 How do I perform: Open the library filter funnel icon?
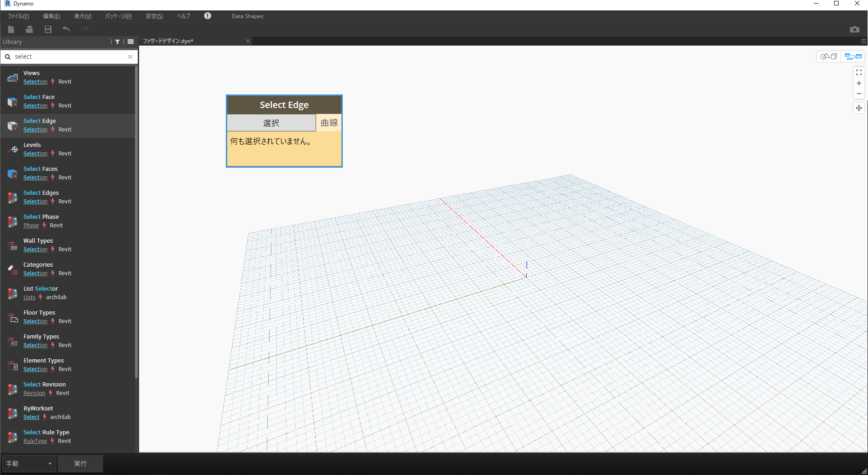click(x=117, y=42)
